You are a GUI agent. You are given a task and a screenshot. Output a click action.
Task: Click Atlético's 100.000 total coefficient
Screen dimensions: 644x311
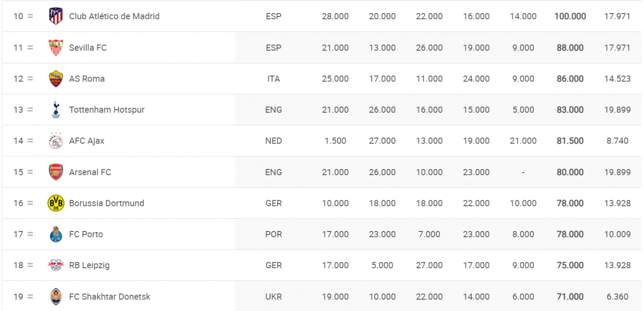point(570,16)
